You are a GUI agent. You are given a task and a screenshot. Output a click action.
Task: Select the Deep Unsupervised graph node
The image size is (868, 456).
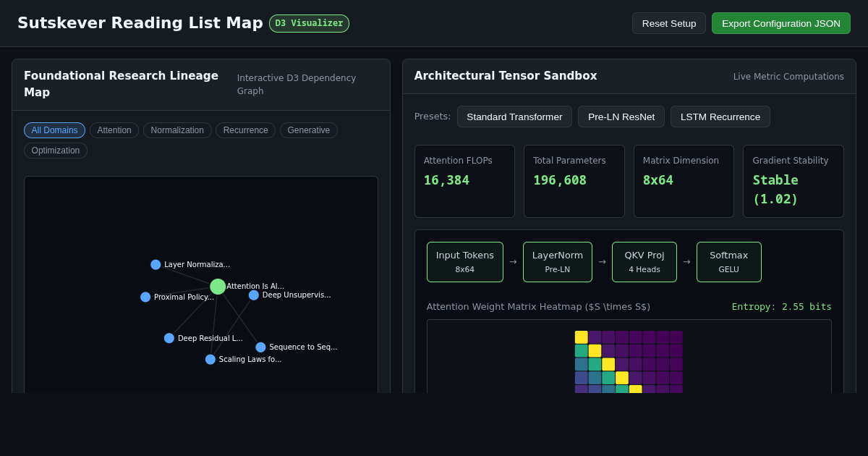coord(254,295)
